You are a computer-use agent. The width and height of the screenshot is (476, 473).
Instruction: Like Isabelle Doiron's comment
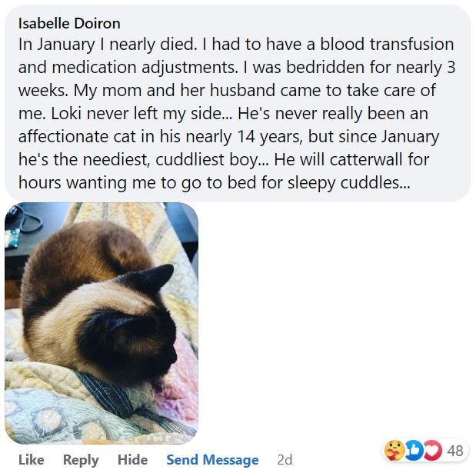click(x=30, y=460)
